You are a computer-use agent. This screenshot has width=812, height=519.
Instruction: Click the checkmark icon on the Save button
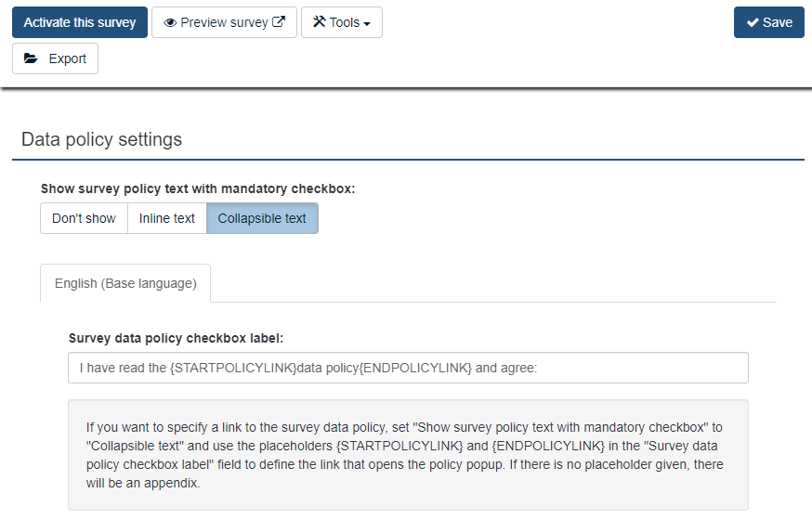pyautogui.click(x=753, y=22)
